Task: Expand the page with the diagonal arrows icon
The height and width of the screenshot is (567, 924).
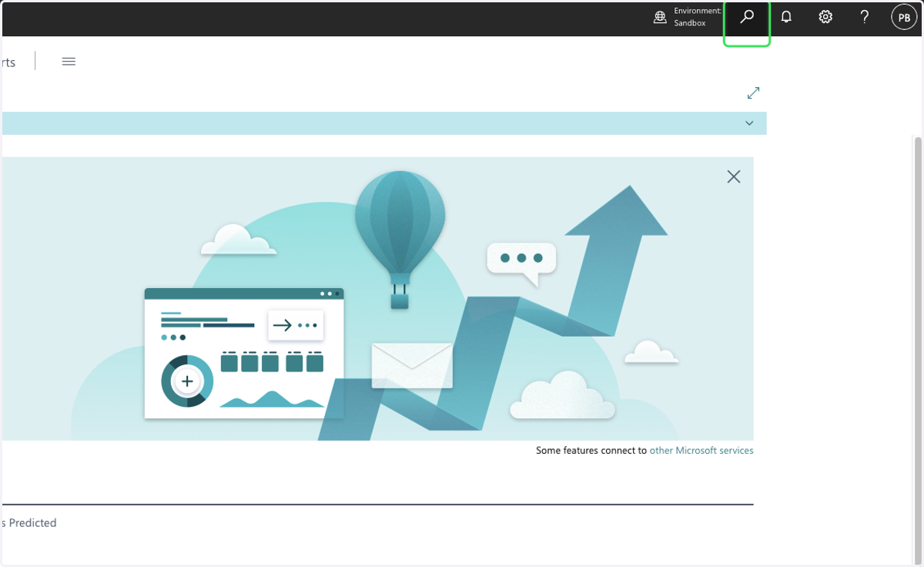Action: pyautogui.click(x=754, y=92)
